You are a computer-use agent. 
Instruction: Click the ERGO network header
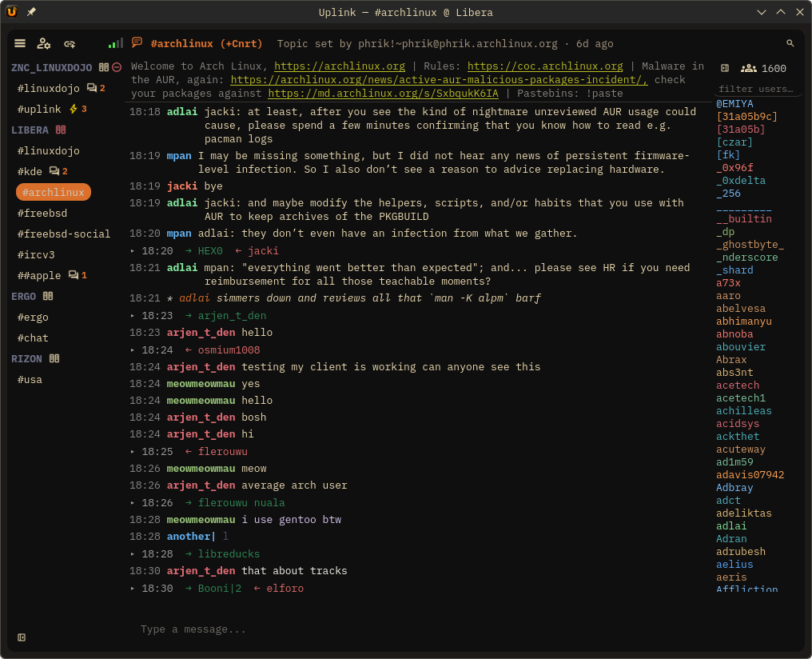coord(23,297)
